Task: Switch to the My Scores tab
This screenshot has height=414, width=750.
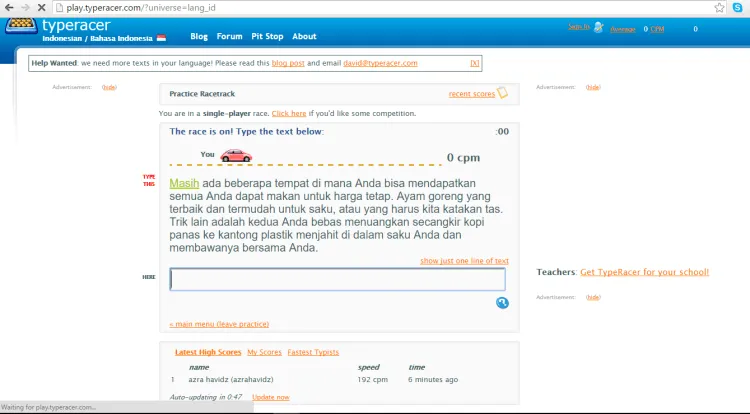Action: [x=265, y=352]
